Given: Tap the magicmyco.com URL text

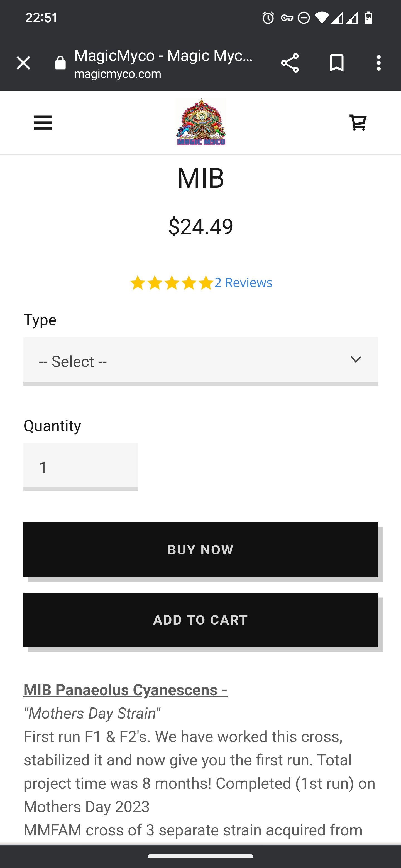Looking at the screenshot, I should coord(118,74).
